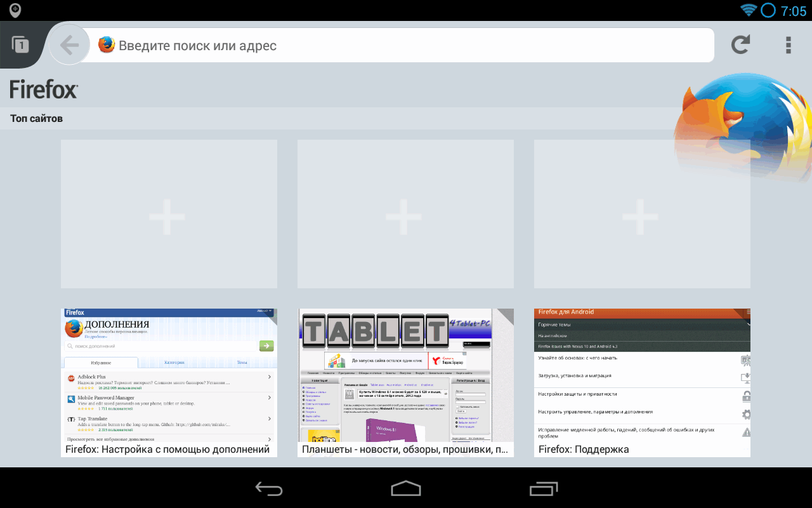The image size is (812, 508).
Task: Open the tabs counter button
Action: point(20,45)
